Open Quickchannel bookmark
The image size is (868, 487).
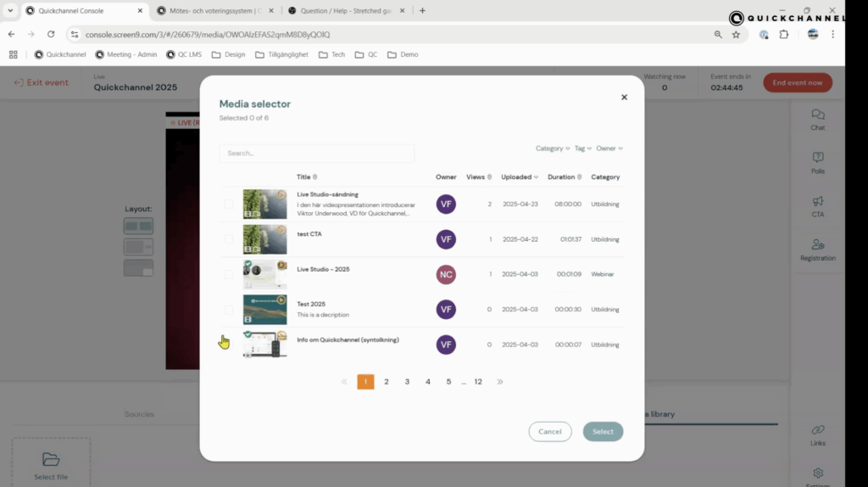pyautogui.click(x=60, y=54)
